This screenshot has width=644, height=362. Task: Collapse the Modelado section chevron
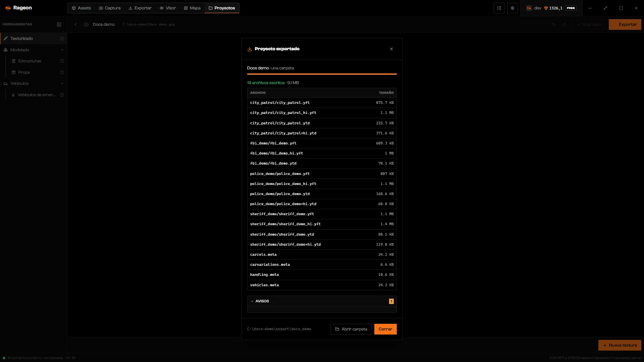(62, 50)
